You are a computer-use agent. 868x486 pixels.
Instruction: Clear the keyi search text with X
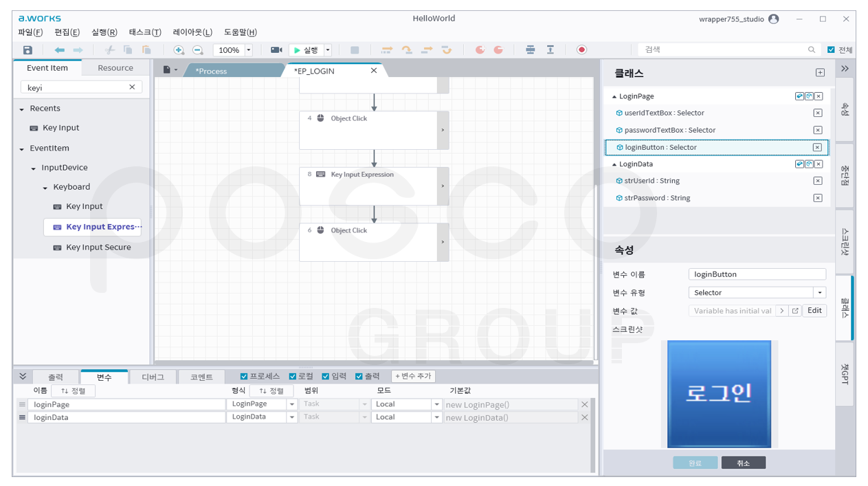(x=133, y=87)
